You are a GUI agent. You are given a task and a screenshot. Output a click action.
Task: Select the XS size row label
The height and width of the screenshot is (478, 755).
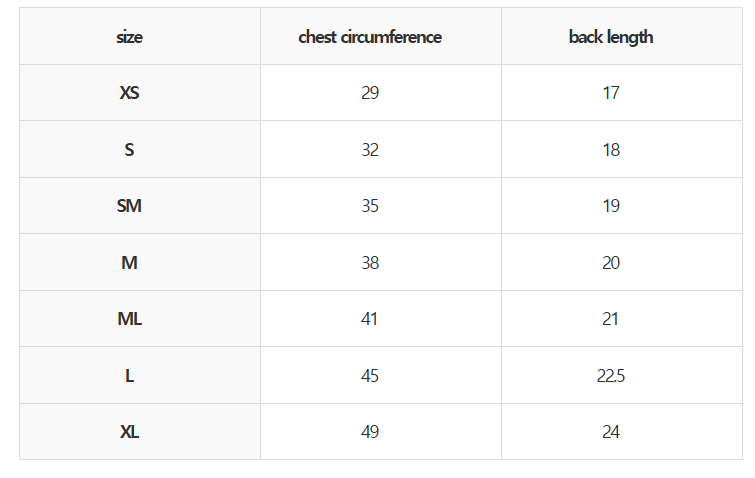pos(130,93)
